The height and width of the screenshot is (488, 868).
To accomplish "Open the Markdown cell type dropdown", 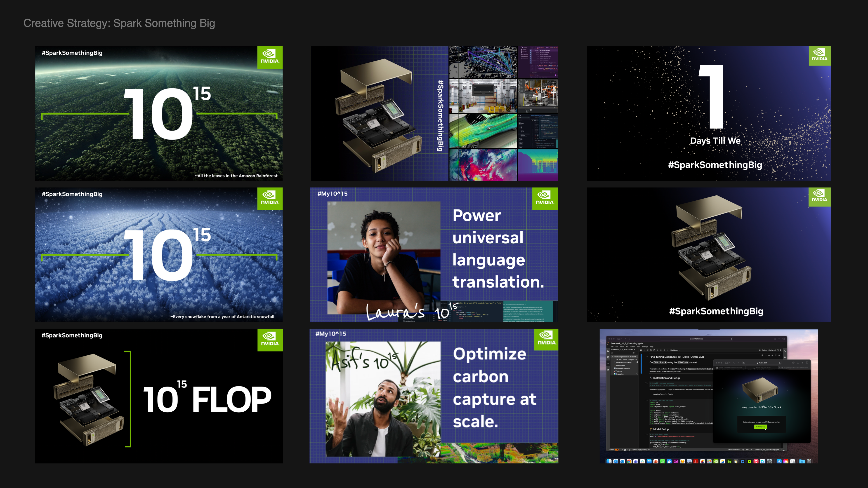I will [x=675, y=350].
